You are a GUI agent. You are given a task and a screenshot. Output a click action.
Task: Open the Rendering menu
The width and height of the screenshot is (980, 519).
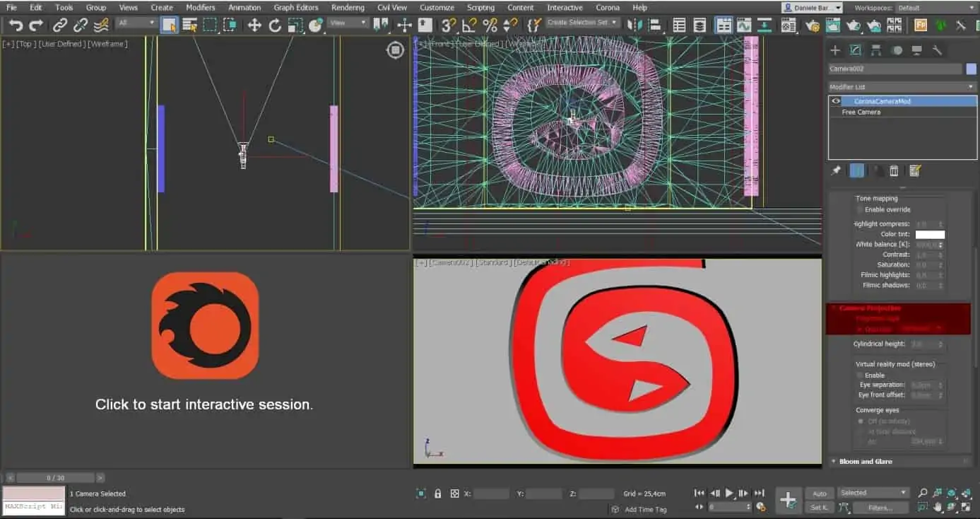coord(348,8)
